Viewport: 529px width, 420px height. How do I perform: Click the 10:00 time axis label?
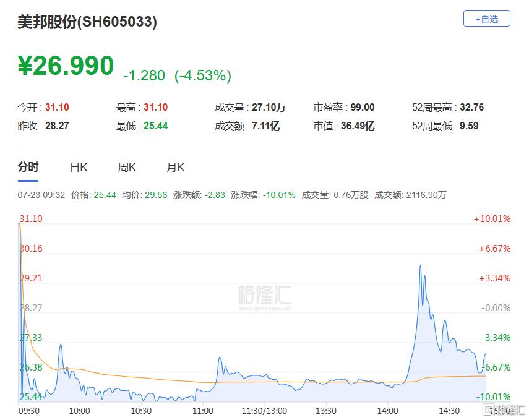[80, 411]
